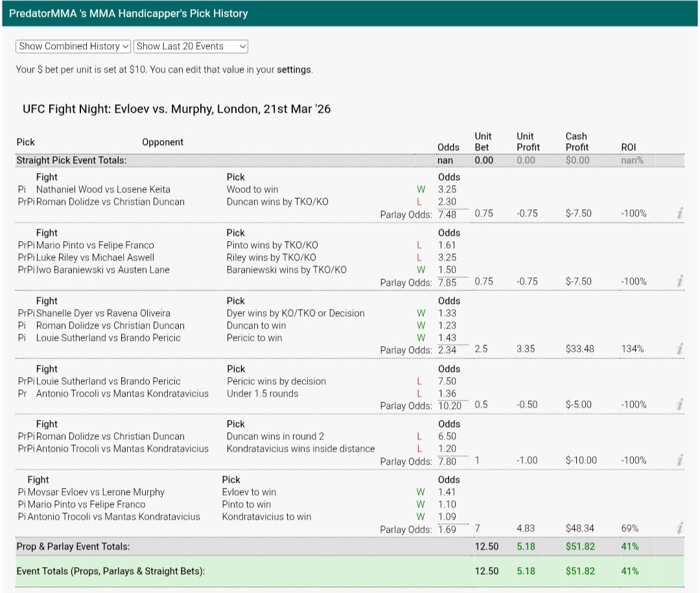700x593 pixels.
Task: Click the pick 'Kondratavicius to win'
Action: (x=267, y=517)
